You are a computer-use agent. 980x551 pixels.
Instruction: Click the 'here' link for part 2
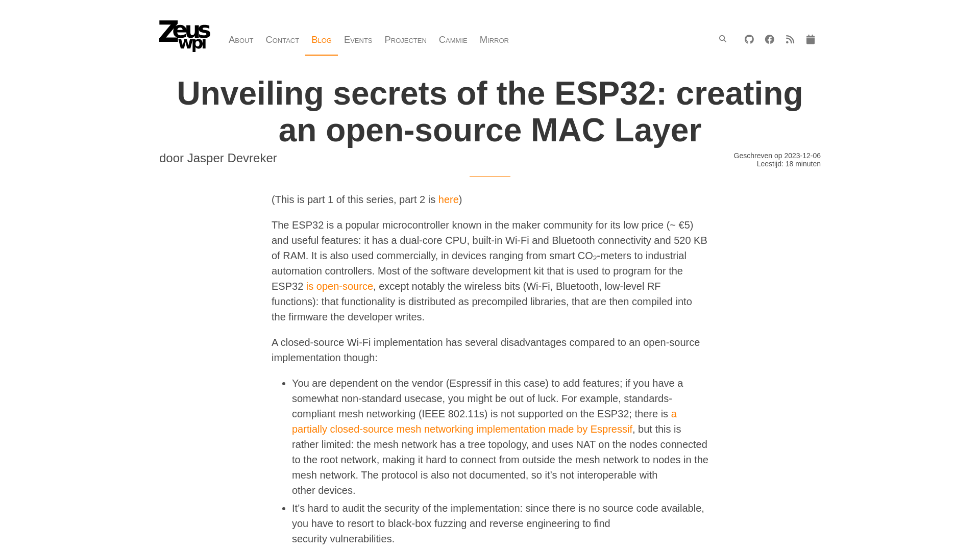pyautogui.click(x=448, y=199)
